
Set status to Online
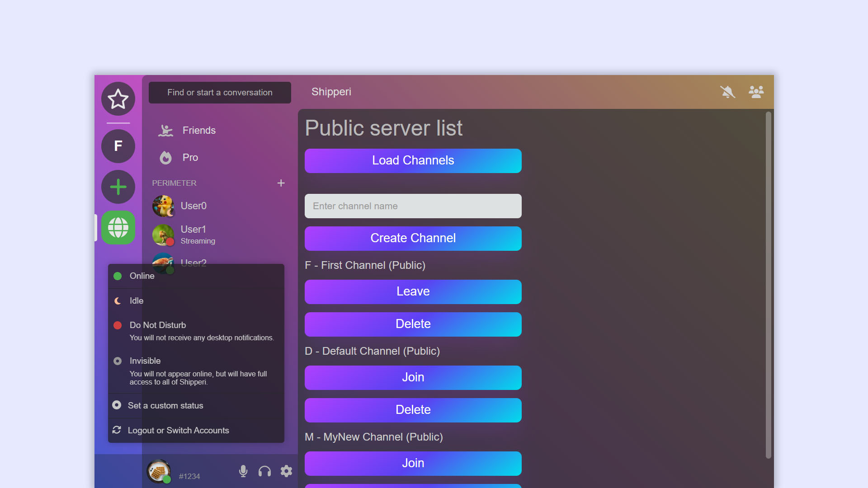click(x=142, y=276)
